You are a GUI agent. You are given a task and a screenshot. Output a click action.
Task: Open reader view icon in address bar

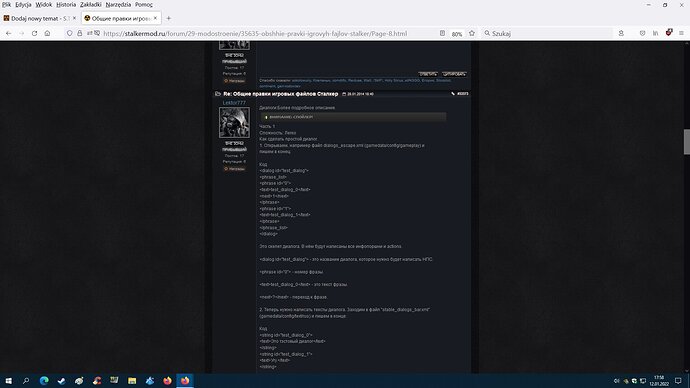[442, 33]
